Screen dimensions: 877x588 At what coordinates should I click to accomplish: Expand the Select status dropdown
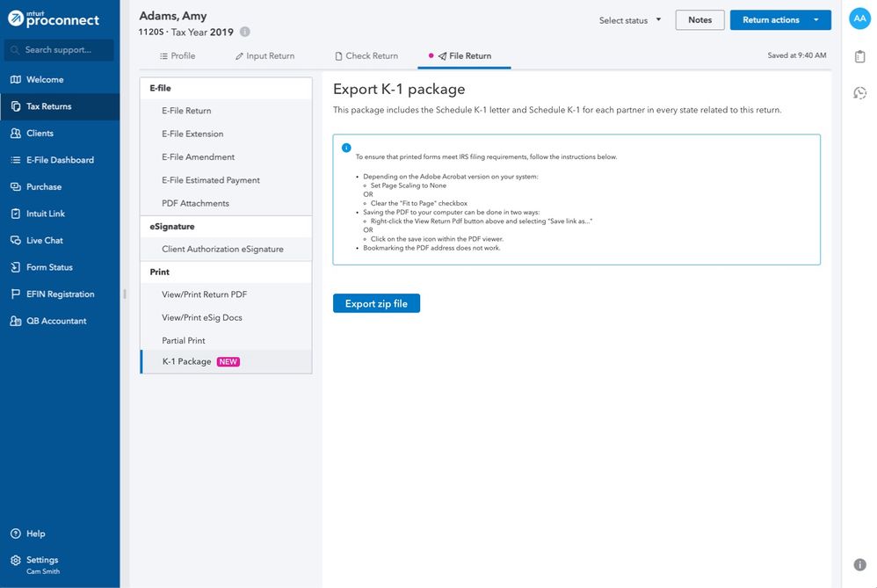(x=630, y=20)
